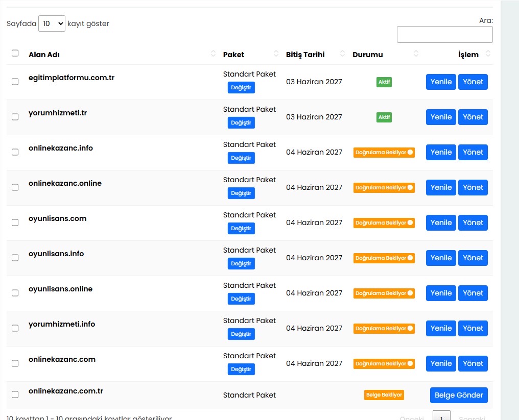Renew oyunlisans.info with Yenile
The width and height of the screenshot is (519, 420).
(x=441, y=258)
